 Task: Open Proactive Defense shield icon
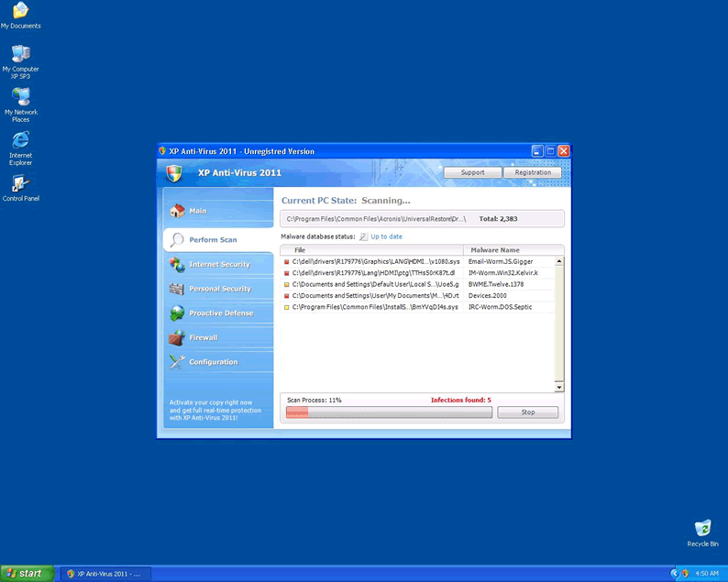pos(177,313)
